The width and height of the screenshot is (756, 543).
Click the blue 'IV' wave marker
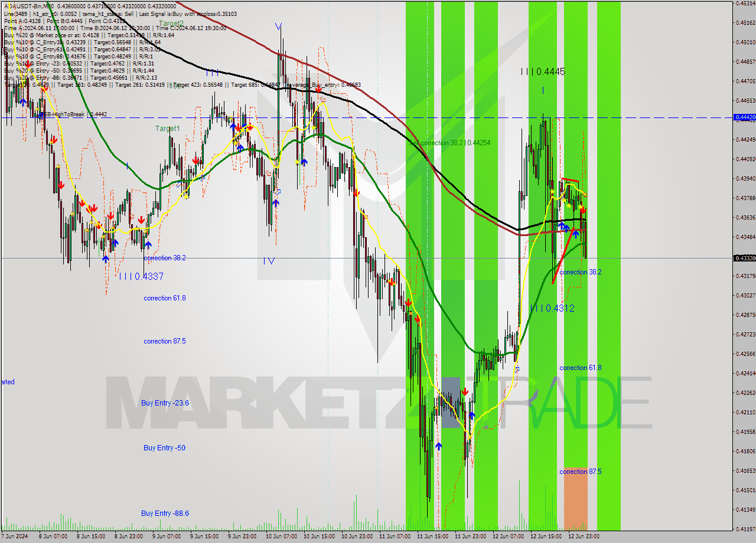(269, 260)
